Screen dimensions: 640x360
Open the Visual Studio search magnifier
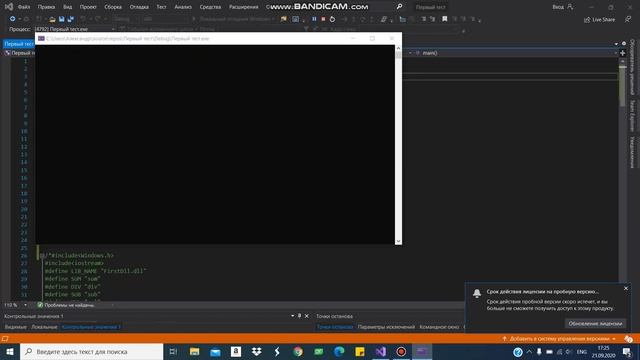point(399,7)
